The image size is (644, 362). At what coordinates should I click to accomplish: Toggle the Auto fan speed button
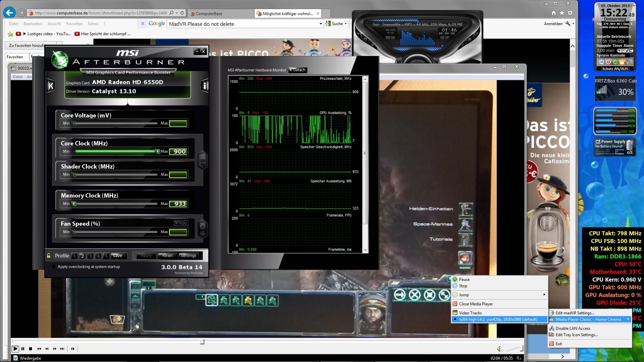[181, 223]
